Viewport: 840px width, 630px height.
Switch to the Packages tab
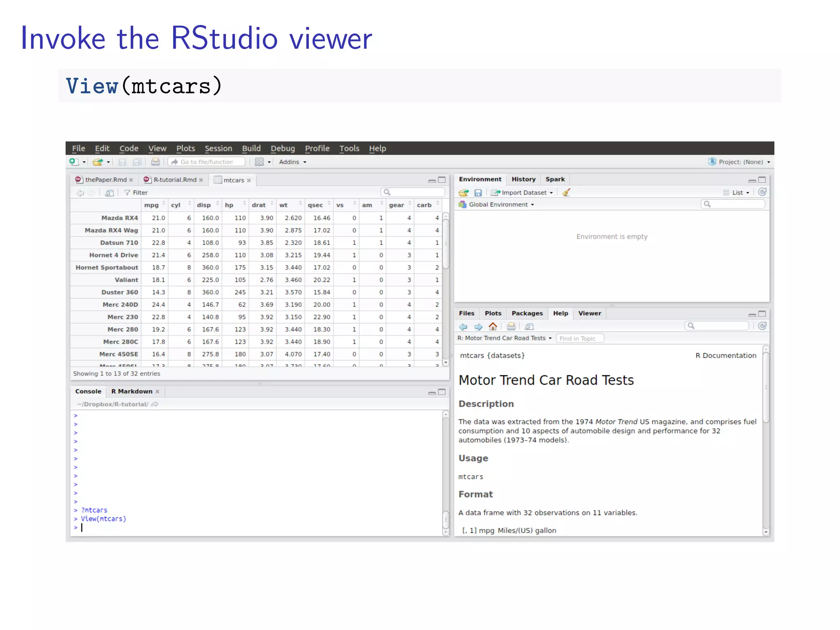[x=527, y=313]
